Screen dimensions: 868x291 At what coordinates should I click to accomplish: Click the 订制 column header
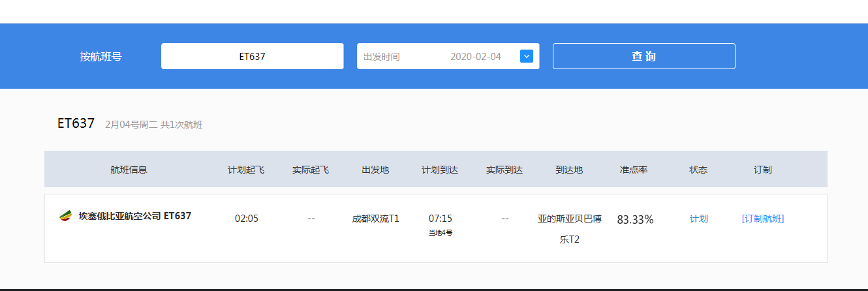763,170
